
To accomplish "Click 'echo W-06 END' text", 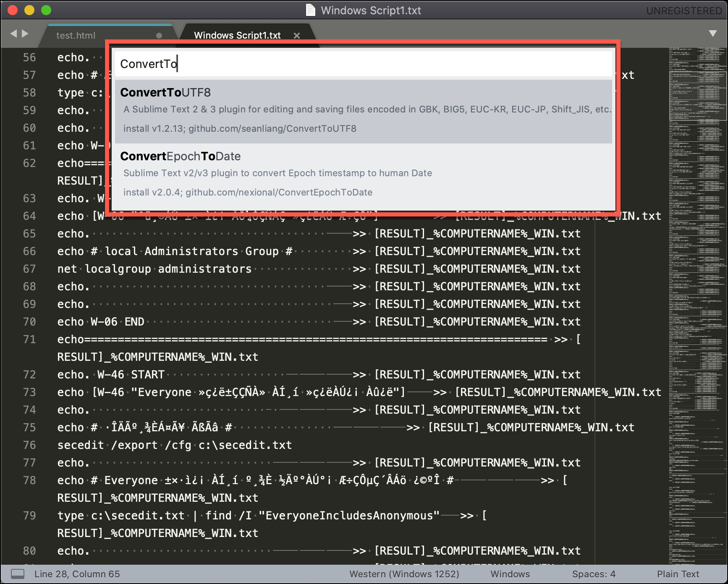I will [101, 322].
